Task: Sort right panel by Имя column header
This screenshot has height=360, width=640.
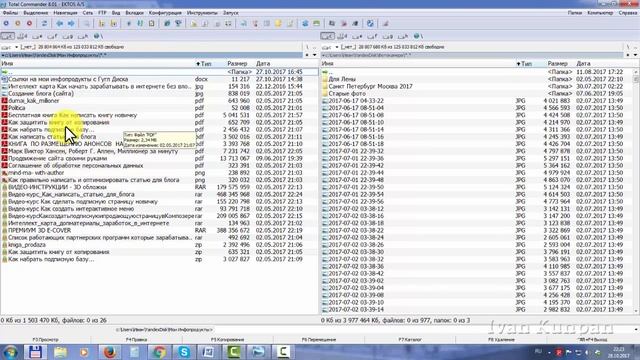Action: pos(328,64)
